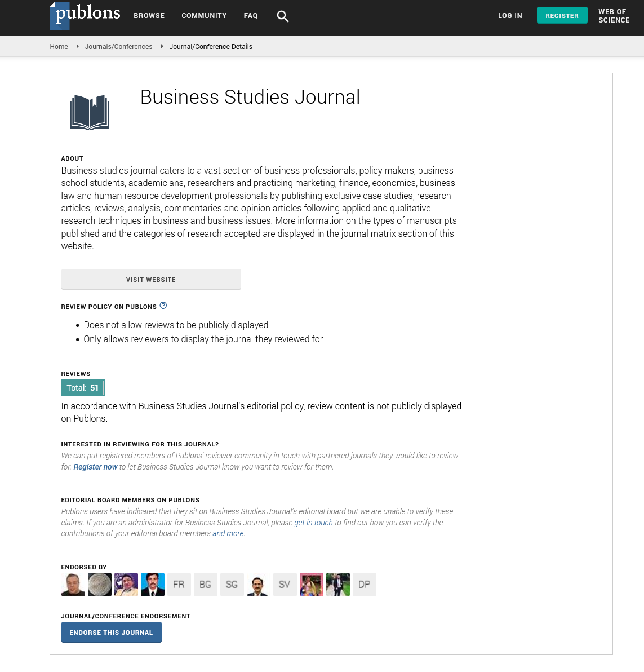Viewport: 644px width, 672px height.
Task: Click the journal open-book icon
Action: [90, 112]
